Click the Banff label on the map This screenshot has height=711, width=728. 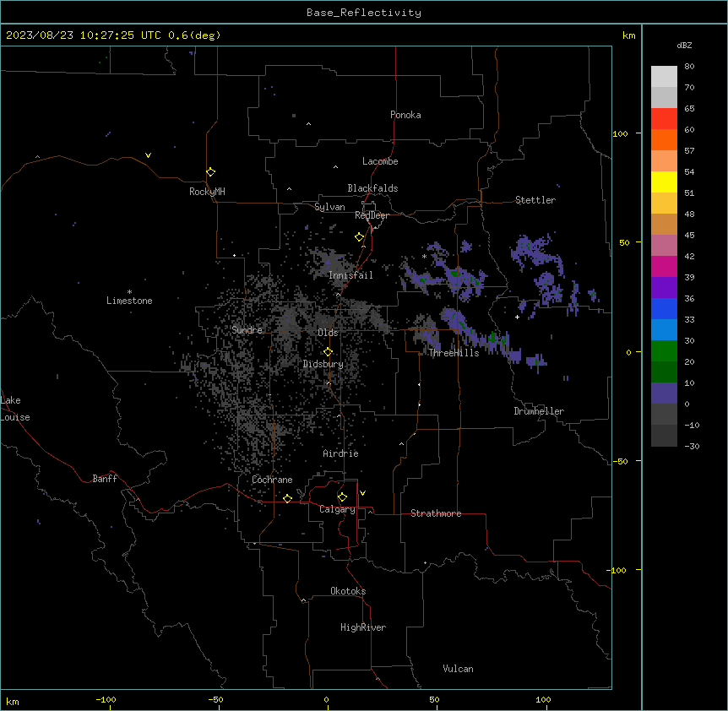click(x=105, y=479)
